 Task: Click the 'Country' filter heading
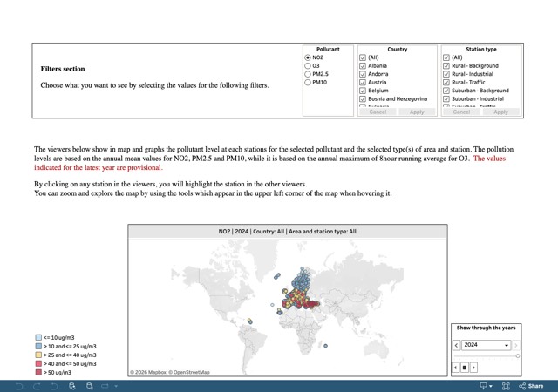tap(398, 50)
